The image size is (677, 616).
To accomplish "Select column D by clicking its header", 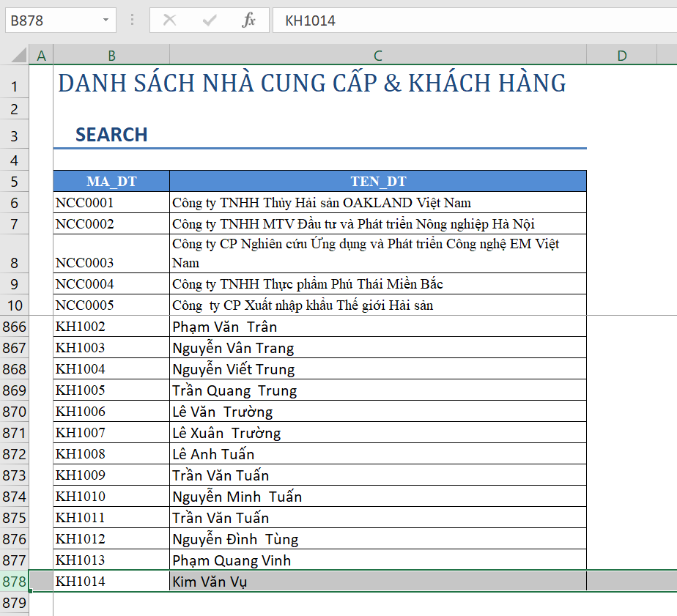I will coord(622,55).
